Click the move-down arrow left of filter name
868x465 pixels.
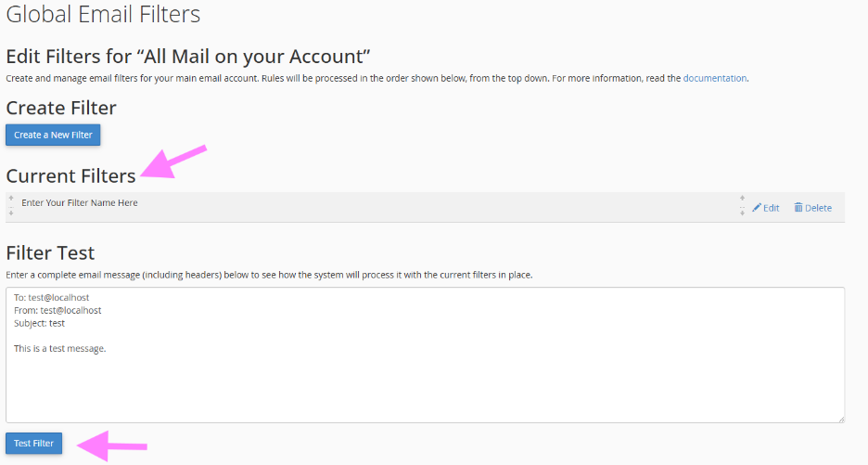click(11, 213)
